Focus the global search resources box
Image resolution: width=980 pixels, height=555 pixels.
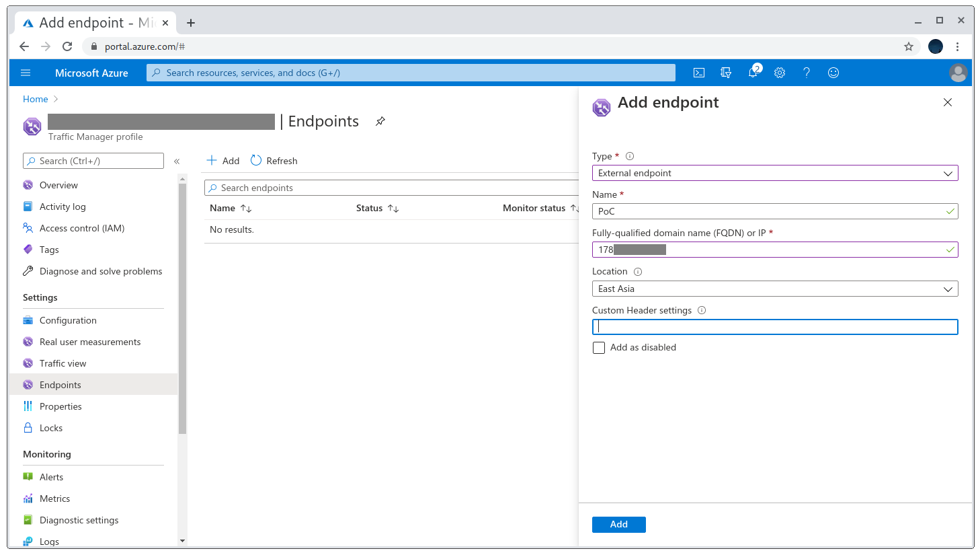pyautogui.click(x=411, y=73)
